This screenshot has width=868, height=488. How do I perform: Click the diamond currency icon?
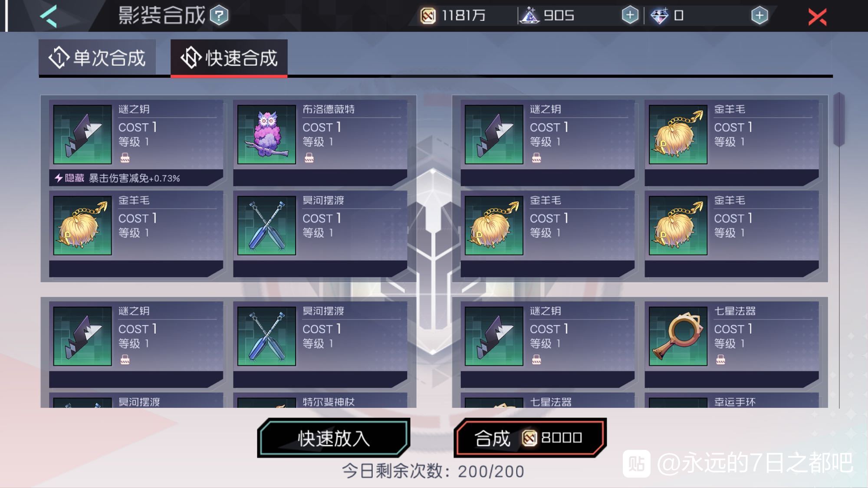point(659,16)
